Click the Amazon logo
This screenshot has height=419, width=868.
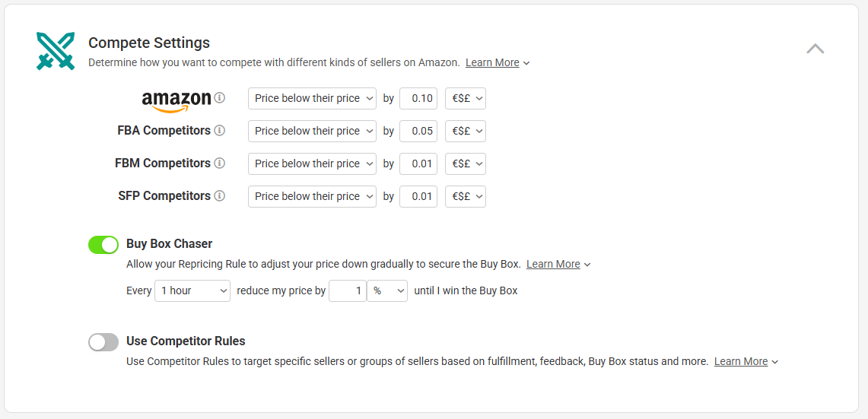pos(176,102)
